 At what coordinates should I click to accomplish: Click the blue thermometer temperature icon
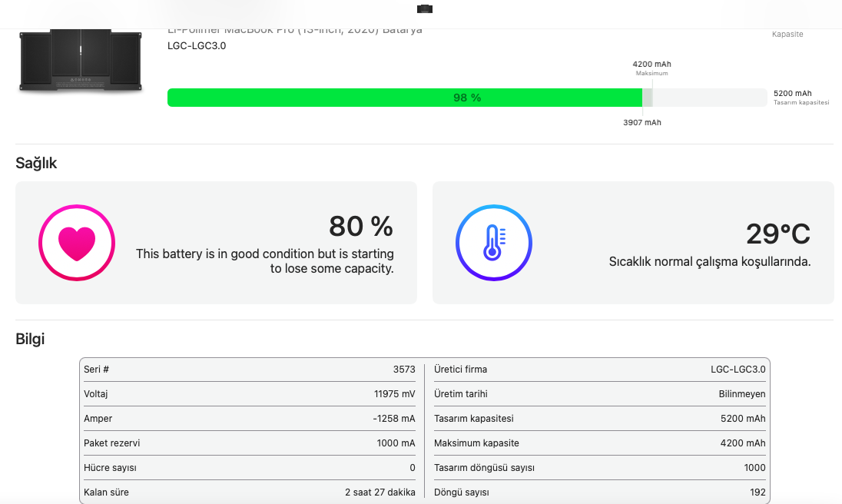(x=493, y=243)
